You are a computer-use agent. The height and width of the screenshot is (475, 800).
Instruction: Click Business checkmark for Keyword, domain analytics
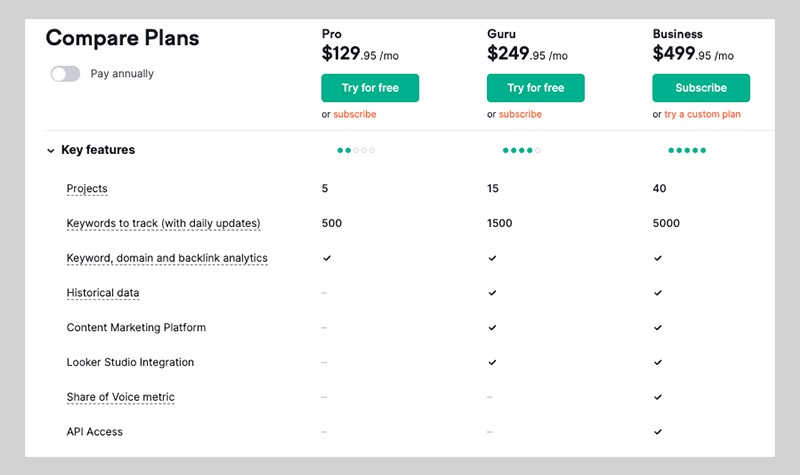(x=658, y=258)
